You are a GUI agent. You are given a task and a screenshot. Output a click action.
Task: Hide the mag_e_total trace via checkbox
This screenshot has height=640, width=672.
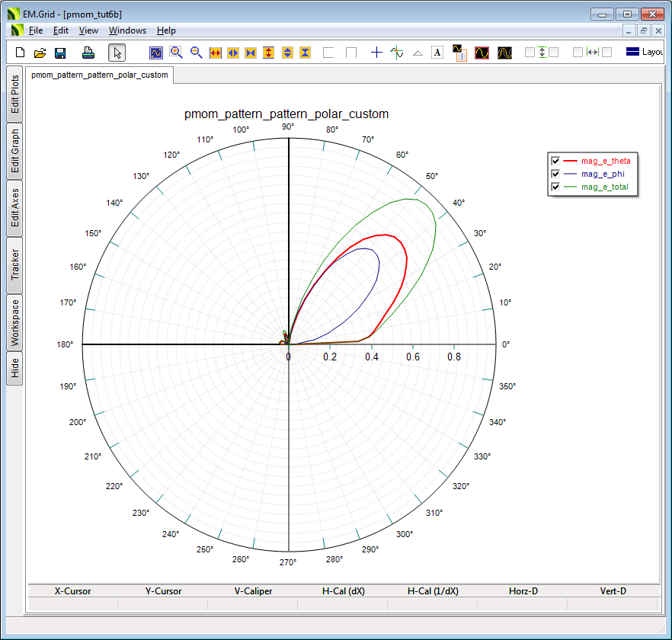click(555, 187)
